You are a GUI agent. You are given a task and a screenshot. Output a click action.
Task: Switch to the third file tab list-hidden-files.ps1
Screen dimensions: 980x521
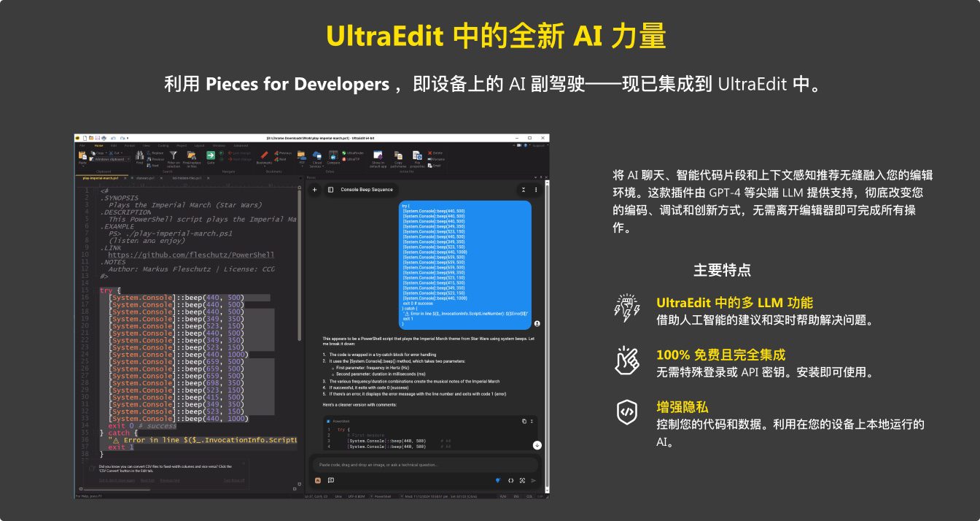(187, 178)
